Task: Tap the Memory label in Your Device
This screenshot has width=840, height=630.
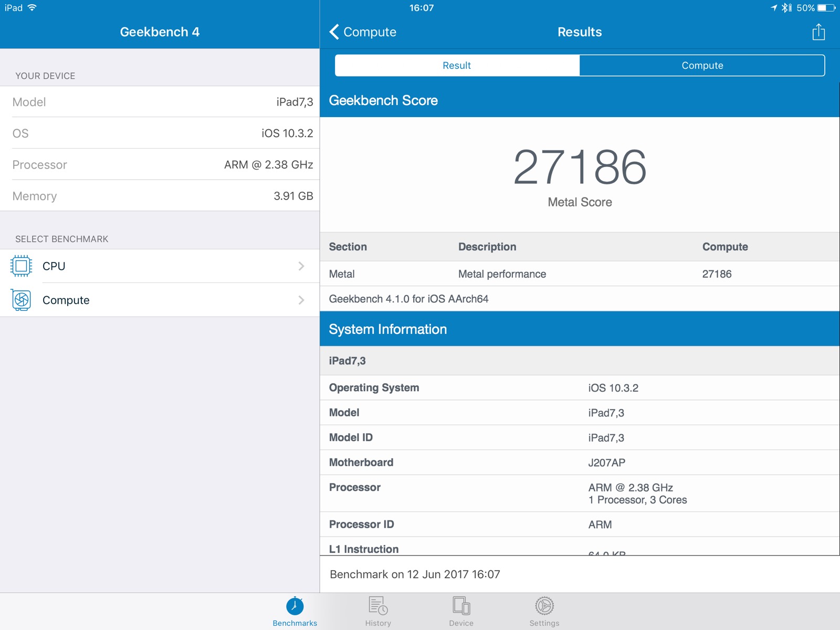Action: coord(35,196)
